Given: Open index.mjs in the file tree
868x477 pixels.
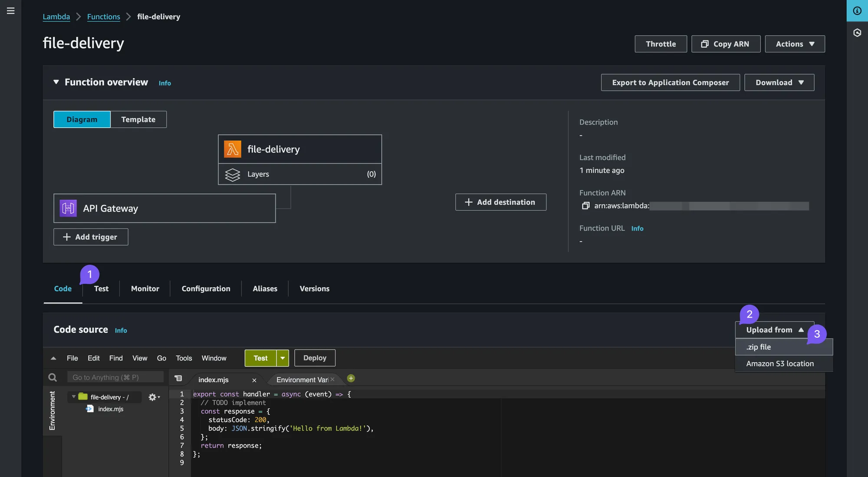Looking at the screenshot, I should [111, 409].
